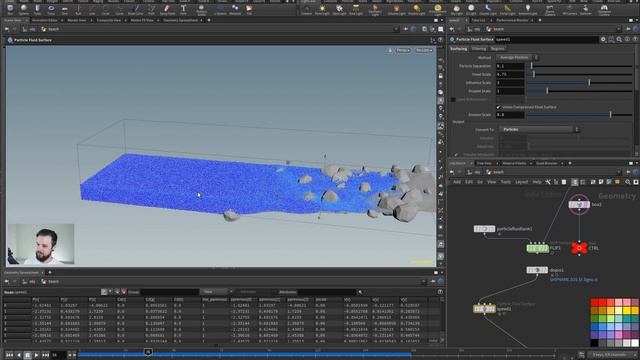
Task: Click the parameter pane search magnifier icon
Action: pos(619,40)
